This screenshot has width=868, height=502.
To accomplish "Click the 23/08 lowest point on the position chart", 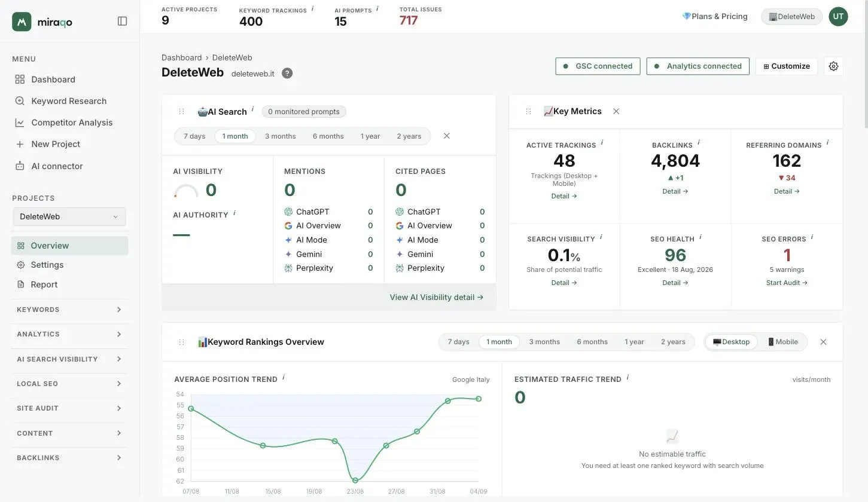I will pyautogui.click(x=355, y=480).
